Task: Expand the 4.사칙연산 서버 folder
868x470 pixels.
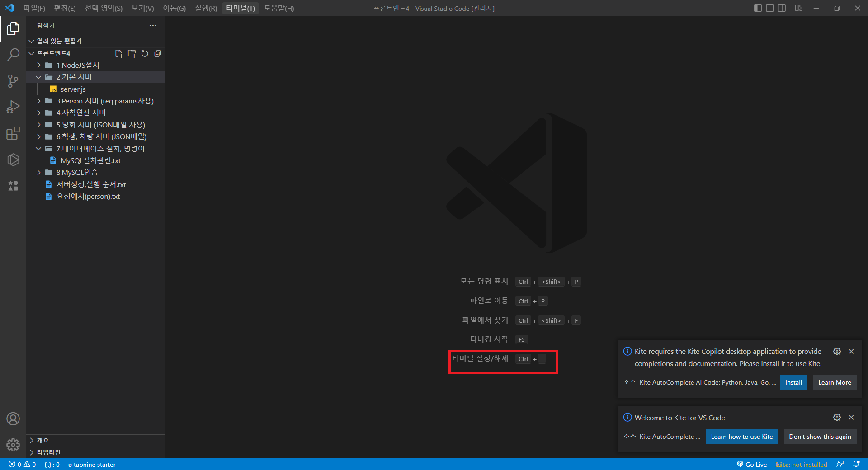Action: pos(96,113)
